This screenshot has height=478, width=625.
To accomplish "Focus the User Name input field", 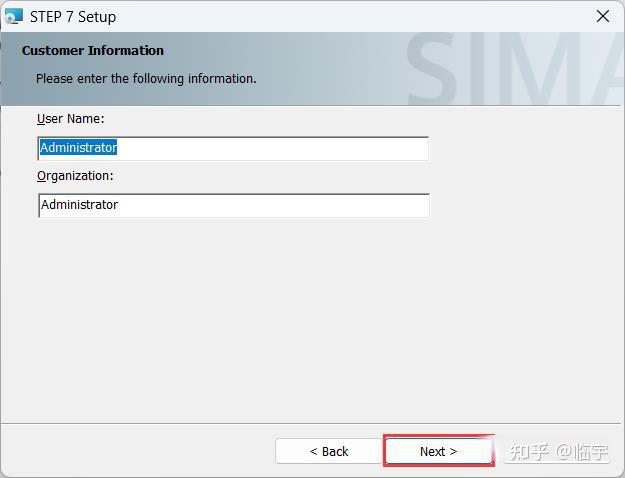I will pos(270,148).
